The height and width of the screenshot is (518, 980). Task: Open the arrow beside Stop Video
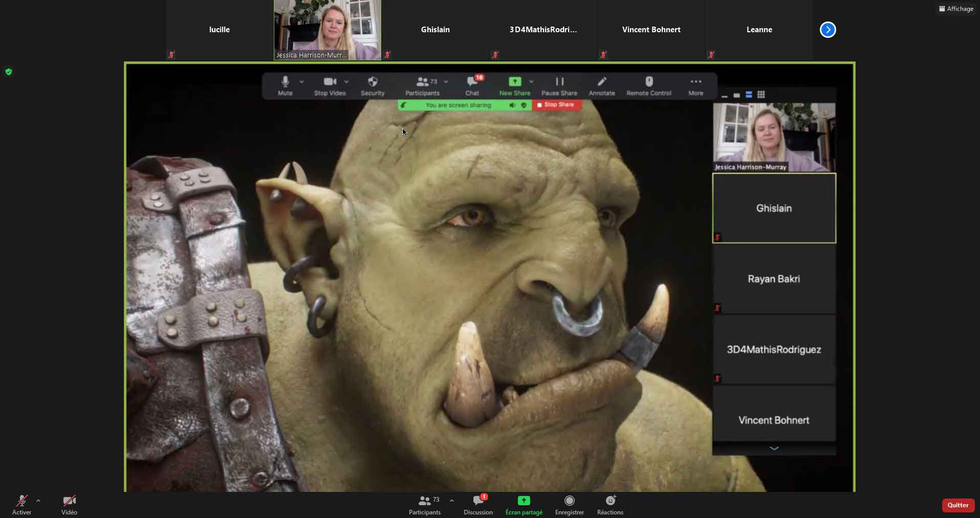pyautogui.click(x=346, y=81)
